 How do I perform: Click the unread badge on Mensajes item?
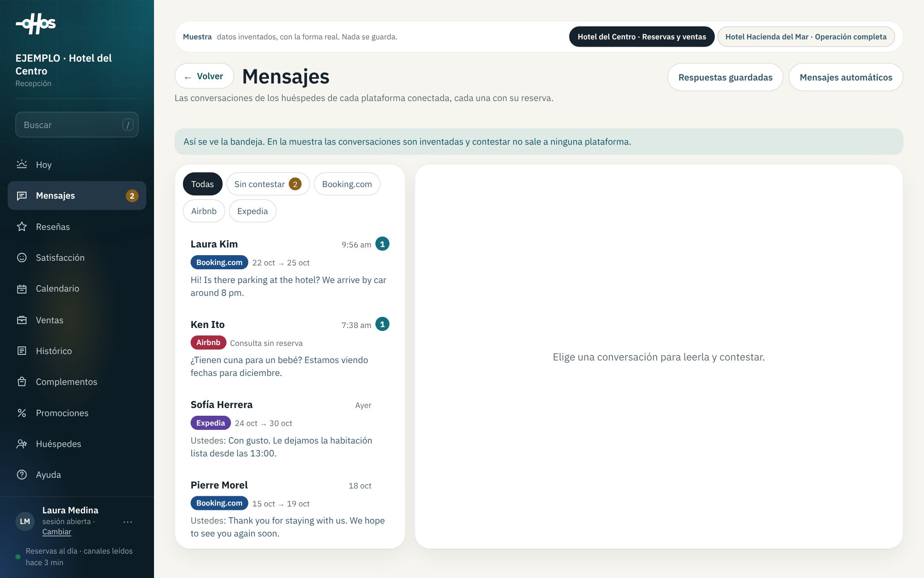132,196
